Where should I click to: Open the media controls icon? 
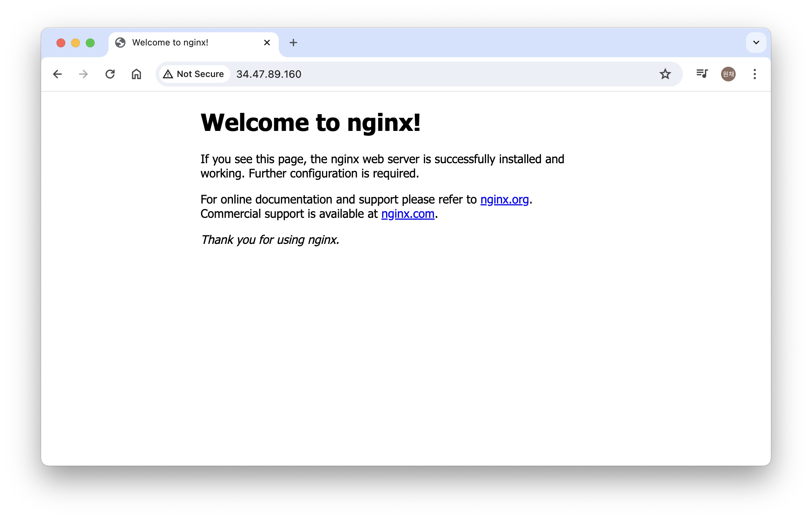click(x=702, y=74)
